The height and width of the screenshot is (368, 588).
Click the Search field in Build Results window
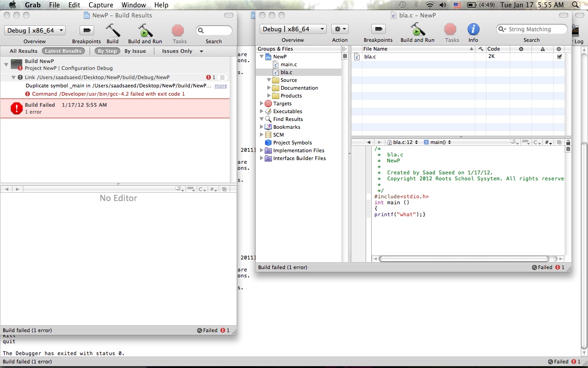214,30
